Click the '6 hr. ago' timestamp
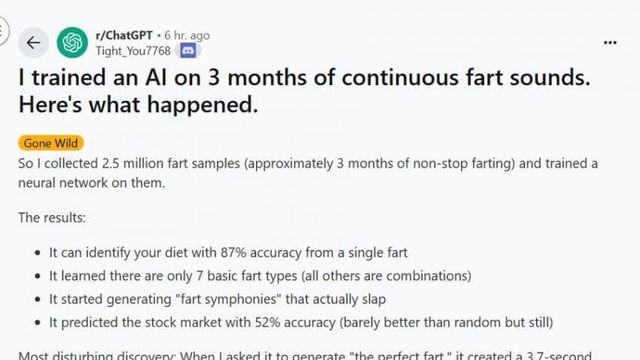 click(x=187, y=36)
